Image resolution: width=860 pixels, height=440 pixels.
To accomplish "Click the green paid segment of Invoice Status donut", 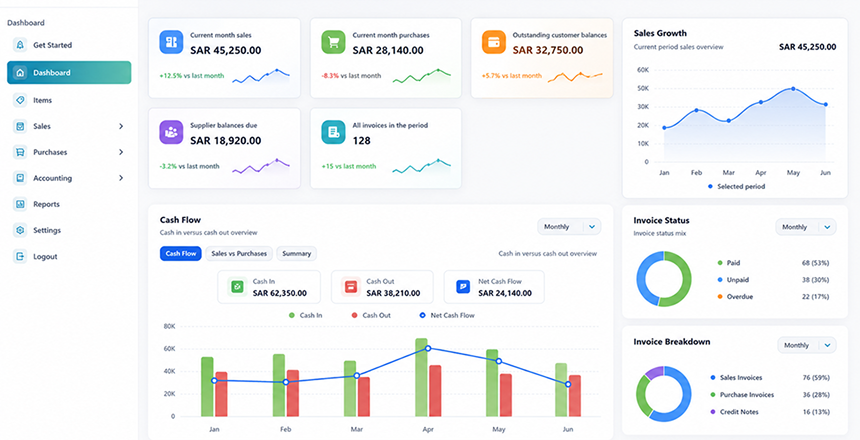I will point(685,279).
